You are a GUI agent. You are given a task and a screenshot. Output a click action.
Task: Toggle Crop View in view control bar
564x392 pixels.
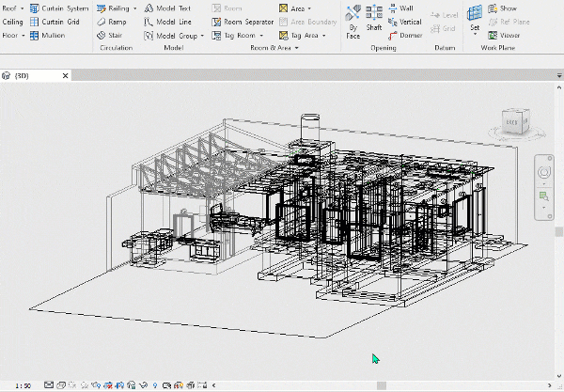coord(107,385)
